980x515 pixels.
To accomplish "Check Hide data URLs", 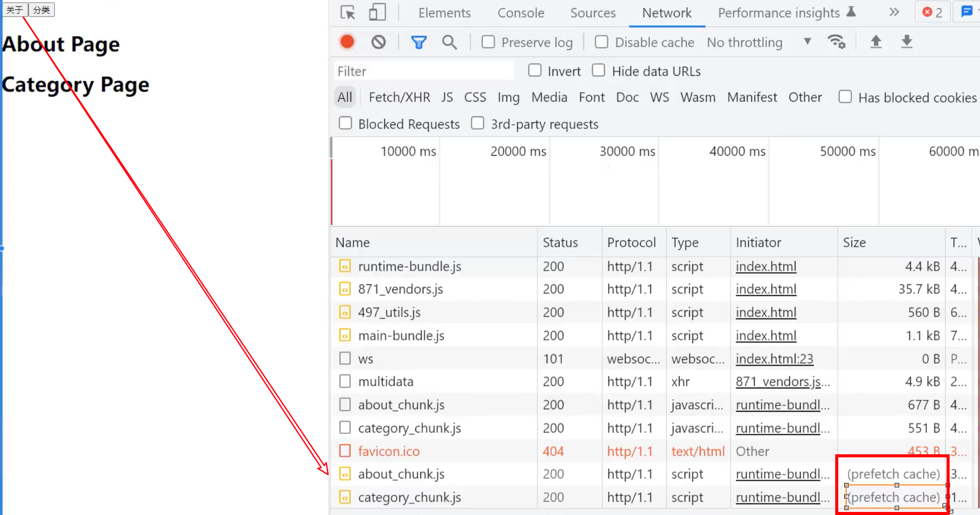I will [598, 70].
